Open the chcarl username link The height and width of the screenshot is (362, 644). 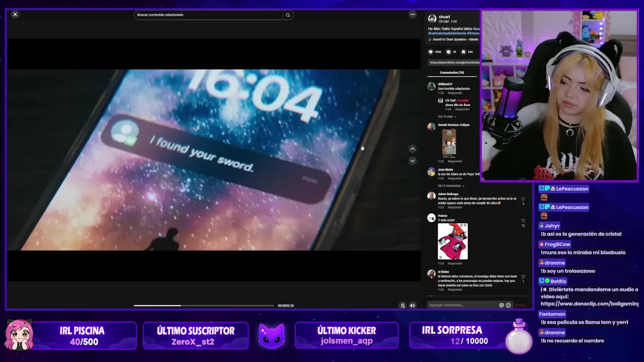click(x=444, y=17)
